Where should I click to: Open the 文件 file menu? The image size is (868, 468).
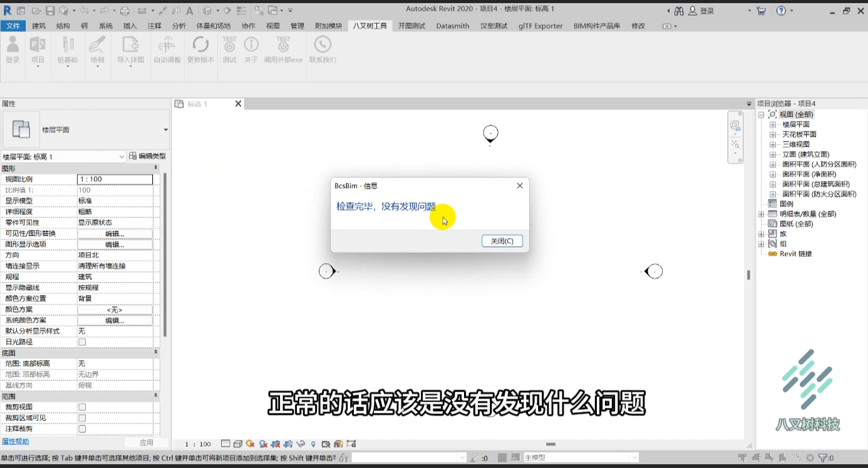tap(13, 26)
